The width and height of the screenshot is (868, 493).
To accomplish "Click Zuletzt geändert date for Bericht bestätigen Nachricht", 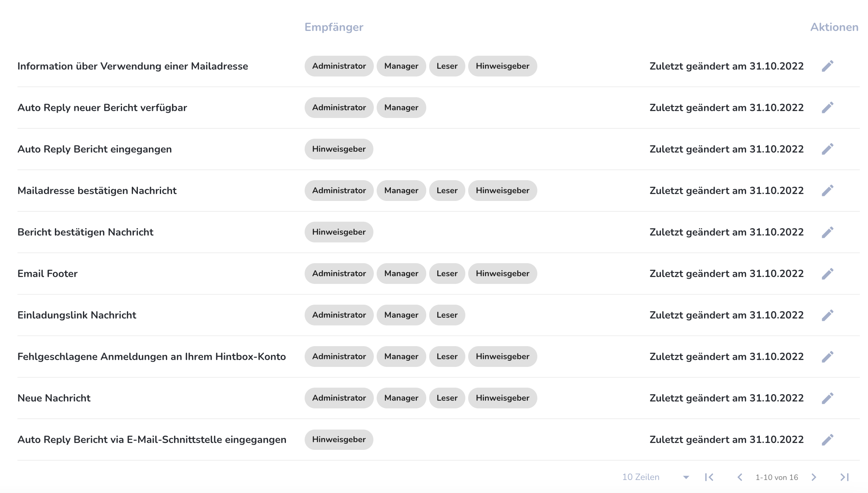I will click(x=726, y=232).
